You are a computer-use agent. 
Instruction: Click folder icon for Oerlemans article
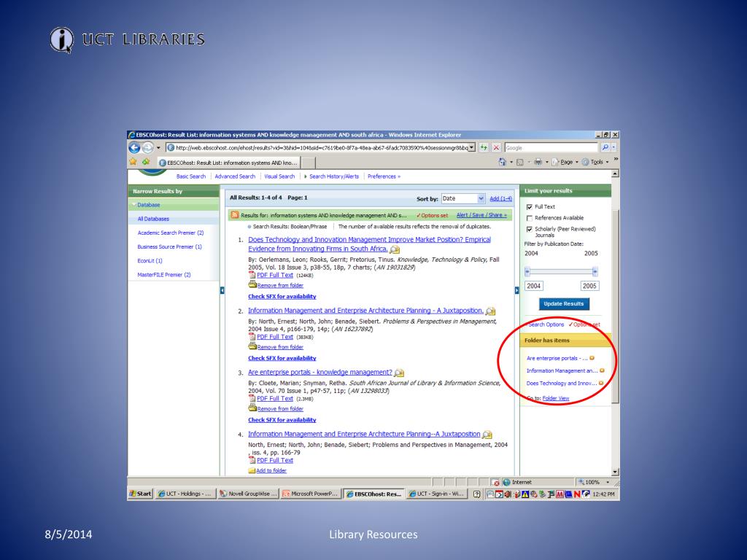coord(252,285)
